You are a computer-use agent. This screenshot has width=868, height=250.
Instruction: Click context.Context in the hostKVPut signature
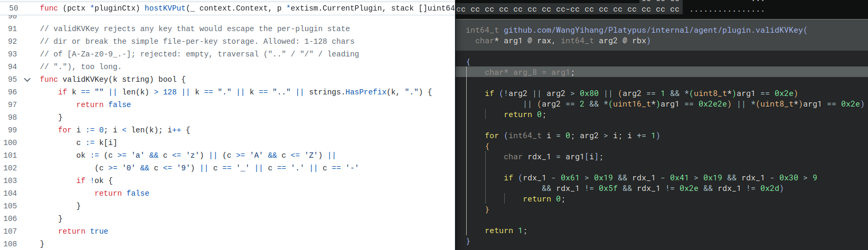pos(235,8)
